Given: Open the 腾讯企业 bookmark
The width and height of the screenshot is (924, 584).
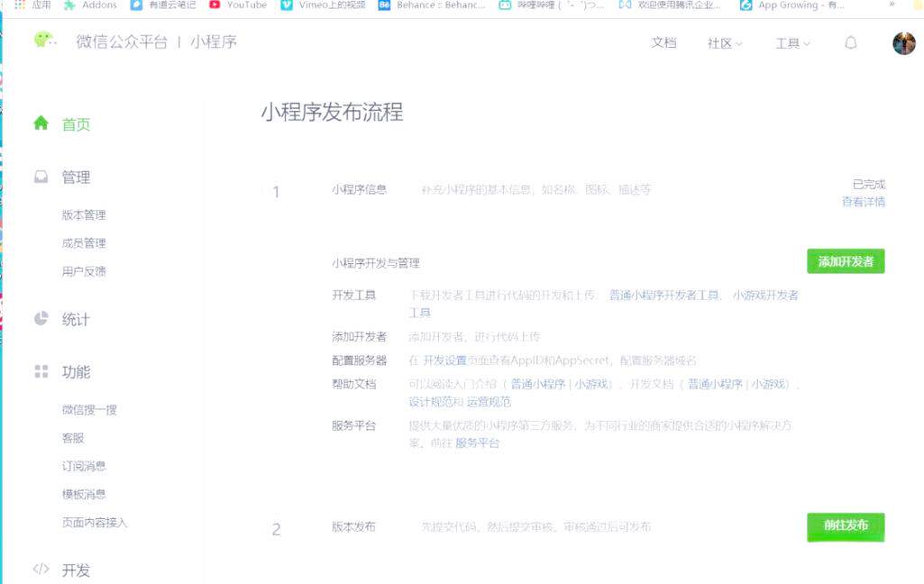Looking at the screenshot, I should [x=670, y=5].
